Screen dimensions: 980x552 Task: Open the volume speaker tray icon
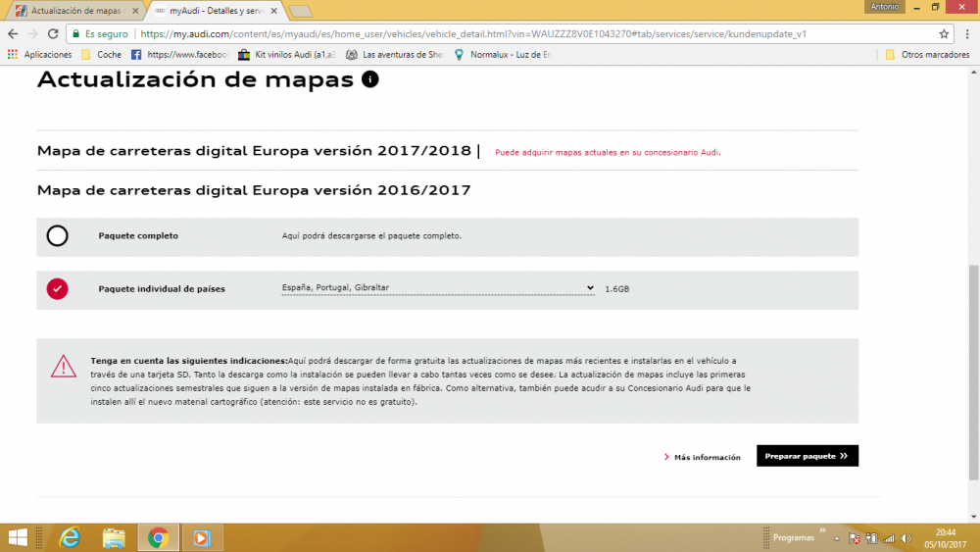[906, 538]
